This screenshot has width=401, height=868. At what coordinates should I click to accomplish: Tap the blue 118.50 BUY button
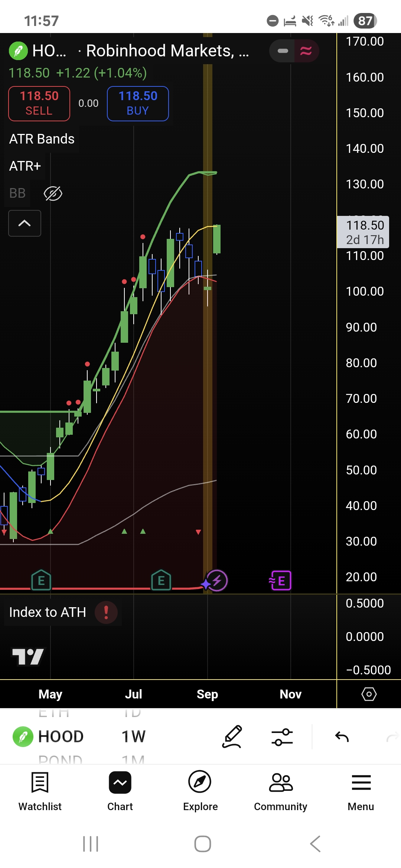pyautogui.click(x=138, y=103)
